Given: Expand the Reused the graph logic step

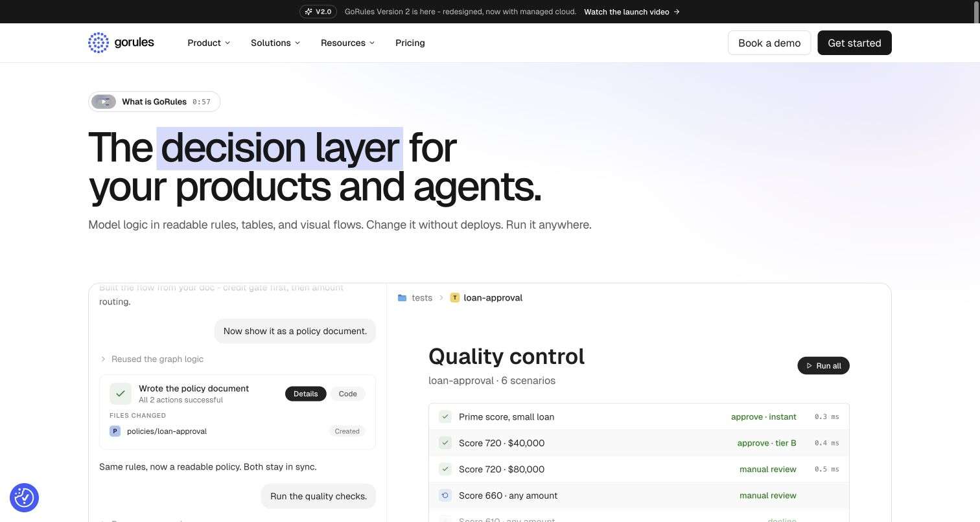Looking at the screenshot, I should pos(152,359).
